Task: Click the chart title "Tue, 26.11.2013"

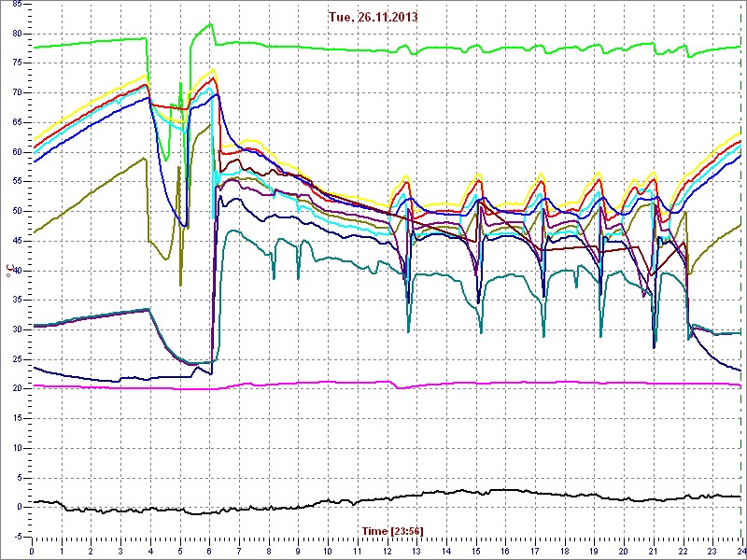Action: click(x=373, y=17)
